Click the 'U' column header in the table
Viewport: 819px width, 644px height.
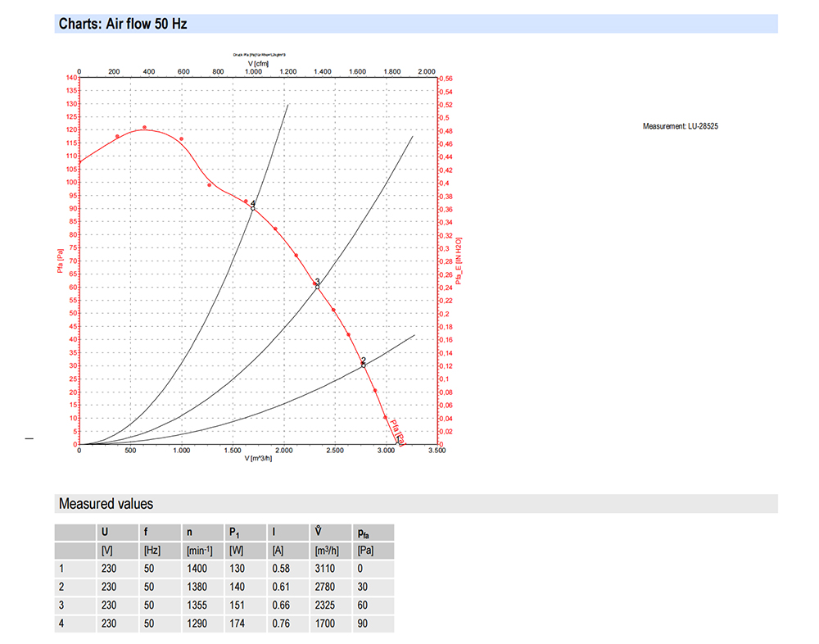click(104, 533)
